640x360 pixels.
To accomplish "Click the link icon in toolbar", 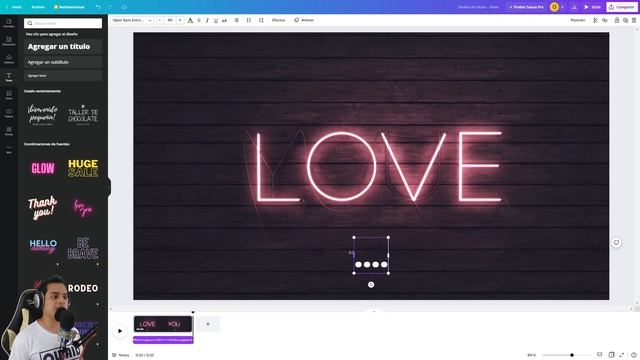I will [605, 20].
